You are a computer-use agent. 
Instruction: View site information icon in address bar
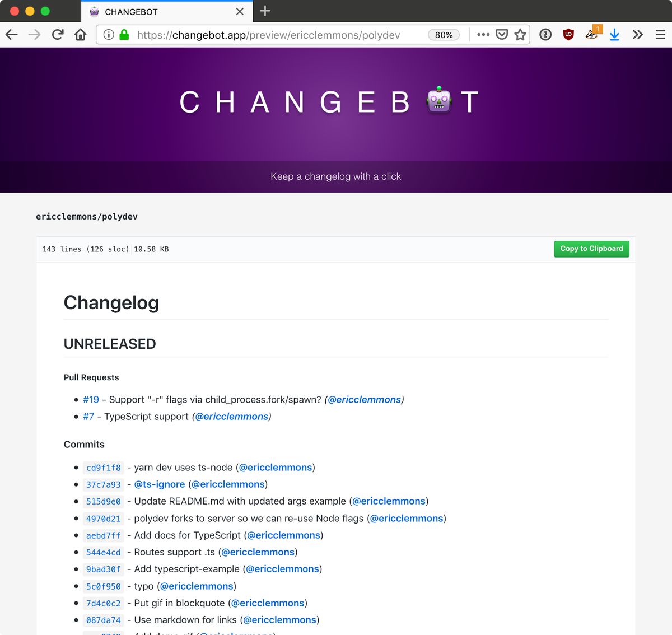pos(109,35)
